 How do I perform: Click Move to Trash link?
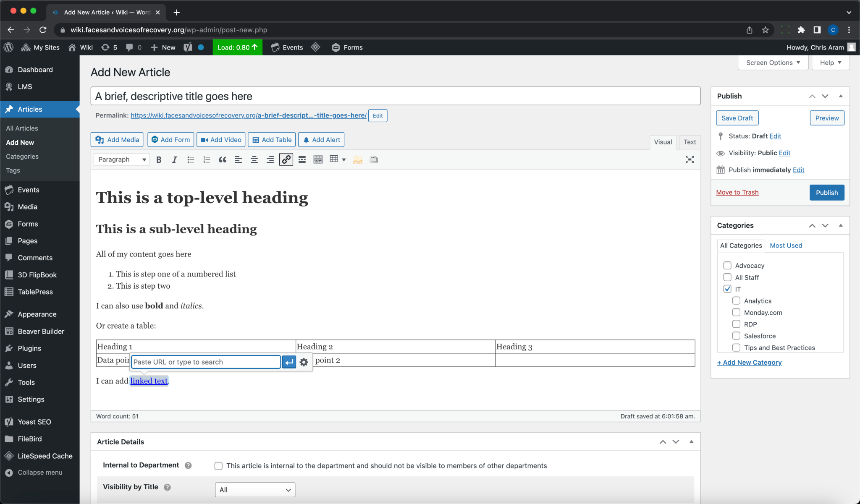pos(737,192)
